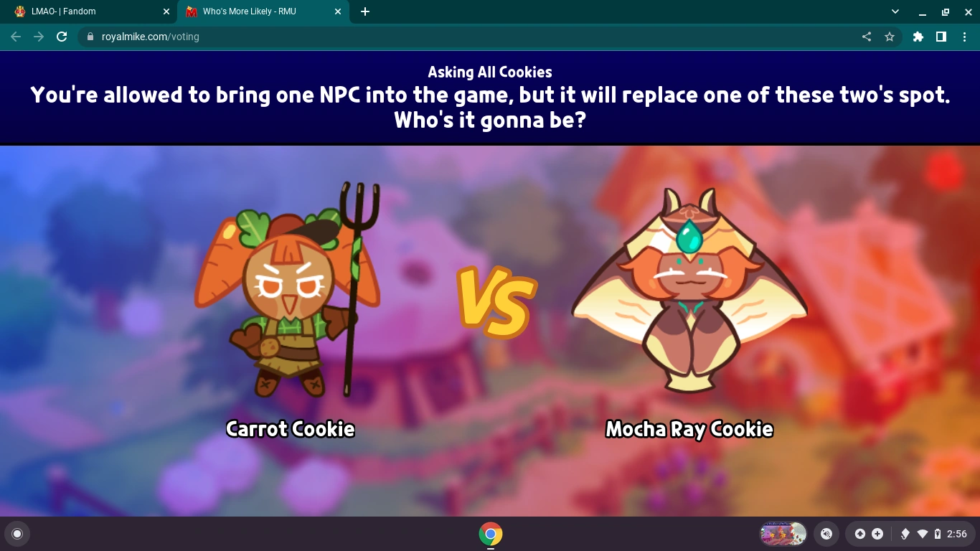Image resolution: width=980 pixels, height=551 pixels.
Task: Vote for the Carrot Cookie character image
Action: coord(288,290)
